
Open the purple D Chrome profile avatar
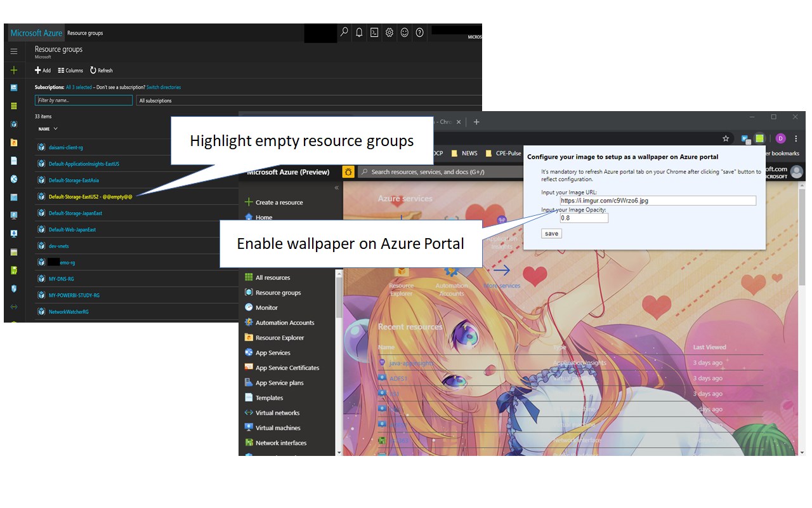780,138
